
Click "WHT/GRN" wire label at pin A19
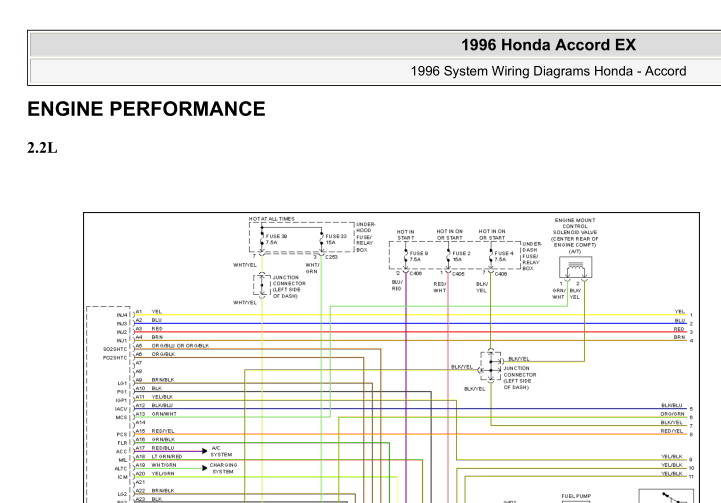click(x=164, y=465)
